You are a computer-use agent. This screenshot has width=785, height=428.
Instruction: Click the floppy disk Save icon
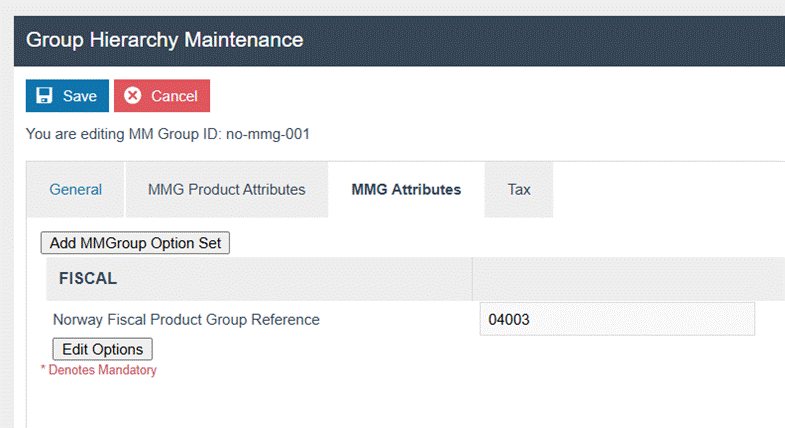pos(44,96)
